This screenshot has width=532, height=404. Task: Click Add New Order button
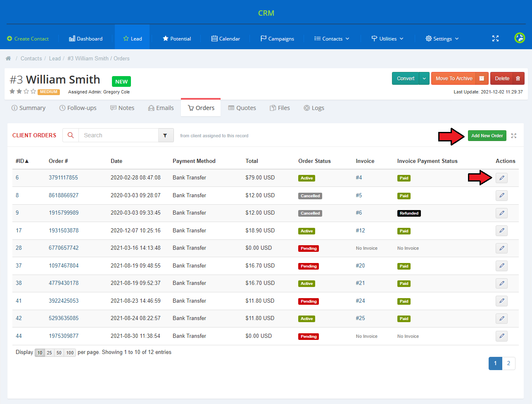click(x=487, y=136)
